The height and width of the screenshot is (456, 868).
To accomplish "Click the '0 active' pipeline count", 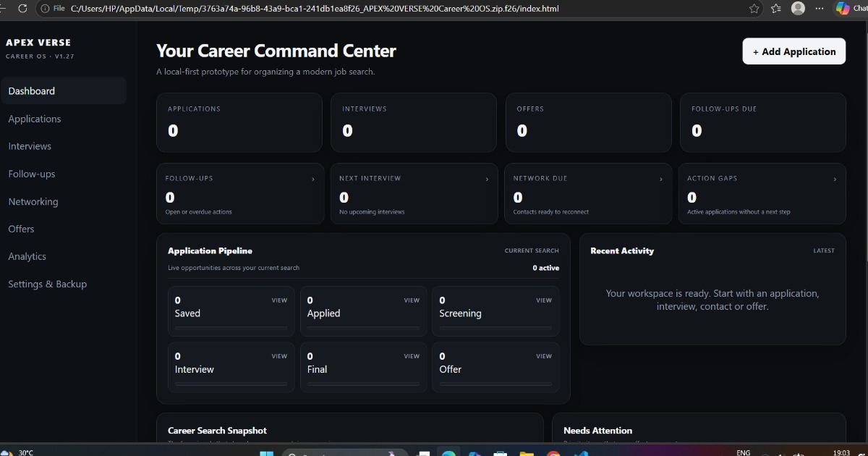I will pos(546,268).
